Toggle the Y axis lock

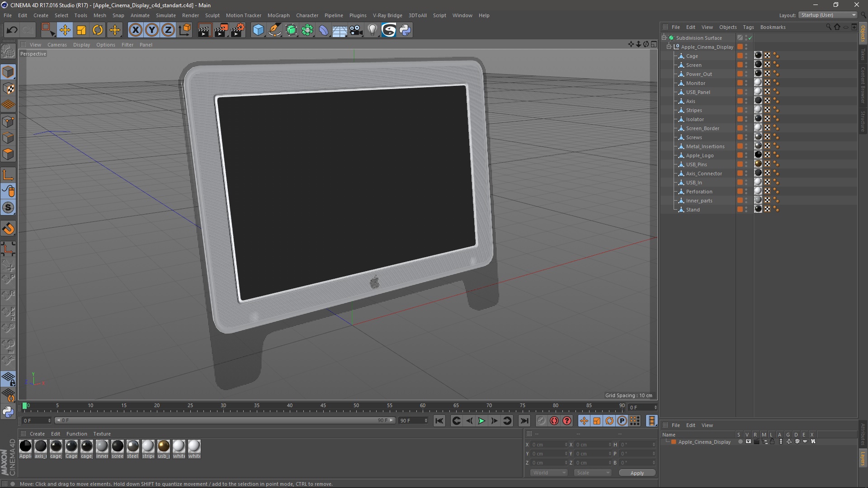click(152, 30)
